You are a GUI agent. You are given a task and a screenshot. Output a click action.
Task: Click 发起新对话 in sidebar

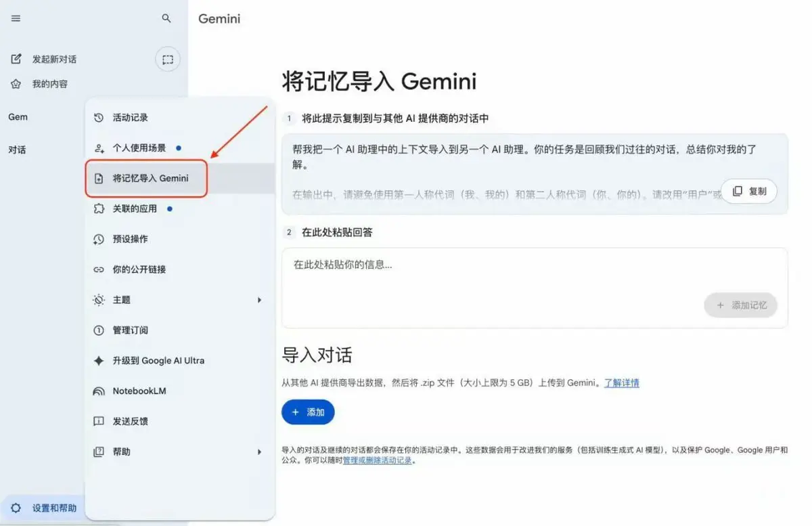pos(54,60)
